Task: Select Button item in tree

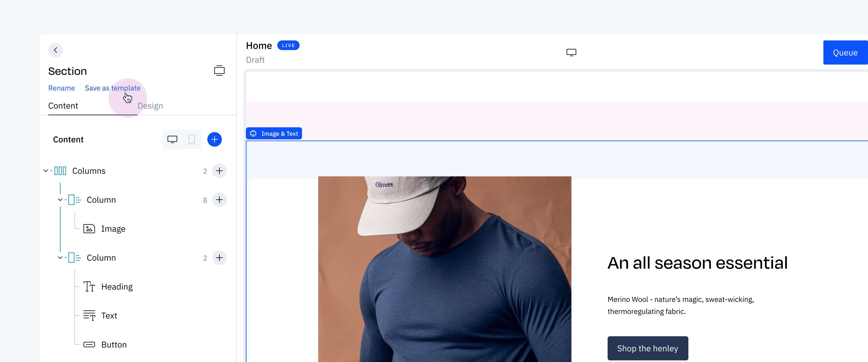Action: click(x=114, y=345)
